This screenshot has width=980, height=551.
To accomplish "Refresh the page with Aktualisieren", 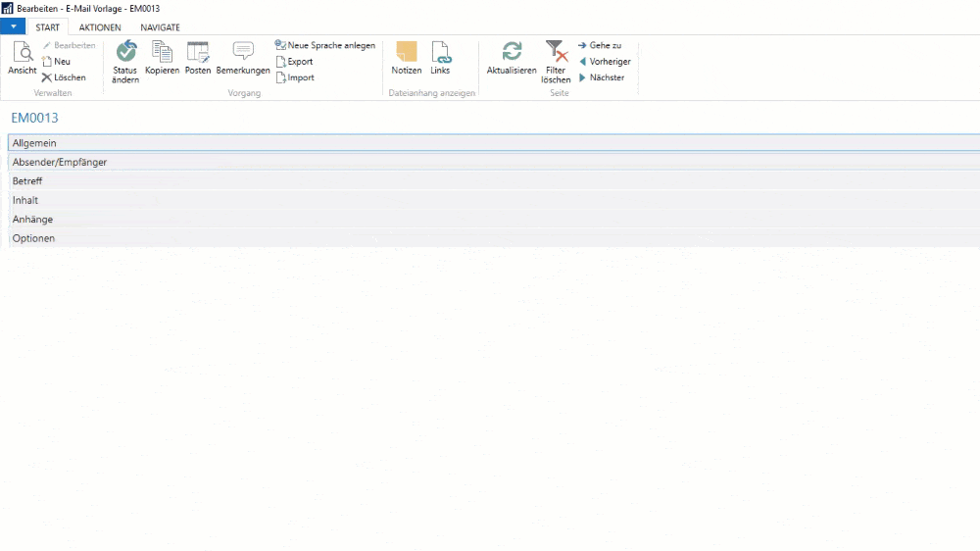I will point(512,58).
